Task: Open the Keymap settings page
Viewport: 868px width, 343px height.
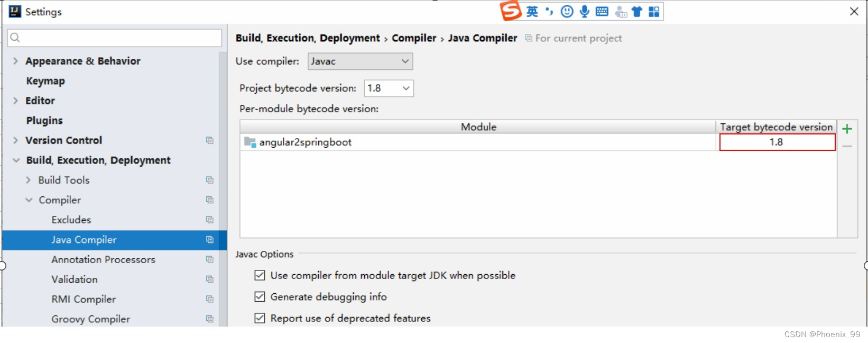Action: point(45,81)
